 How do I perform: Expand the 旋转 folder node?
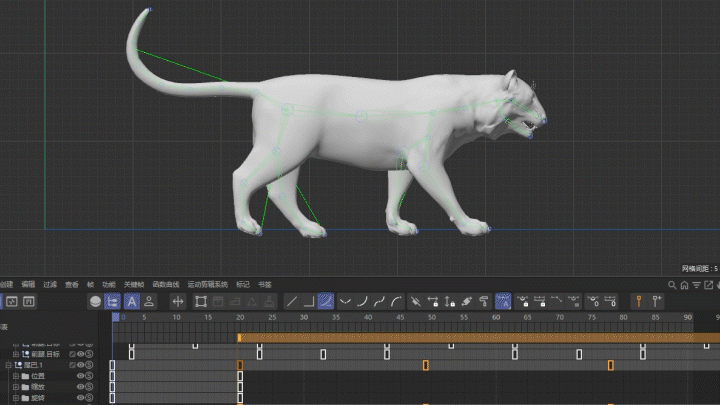[x=16, y=398]
